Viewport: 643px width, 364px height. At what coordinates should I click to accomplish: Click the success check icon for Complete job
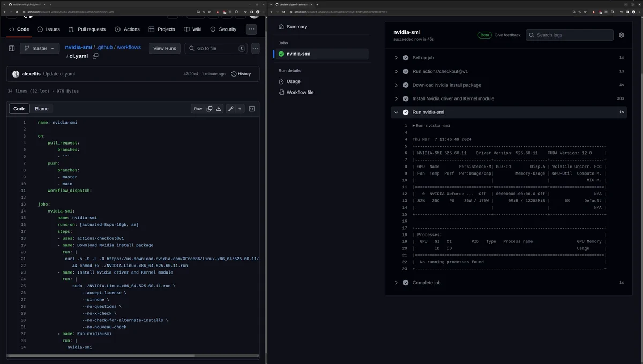(406, 283)
